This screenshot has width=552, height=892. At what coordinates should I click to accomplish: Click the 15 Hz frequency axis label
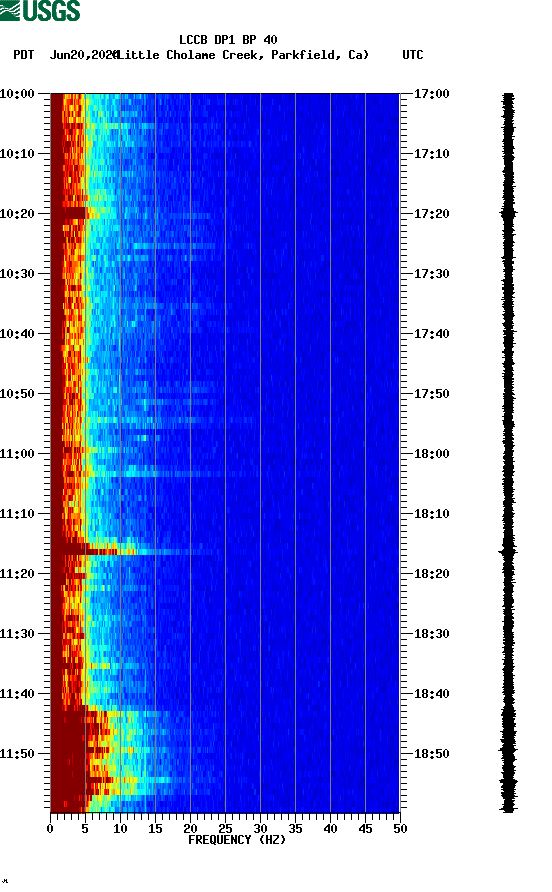click(x=155, y=829)
